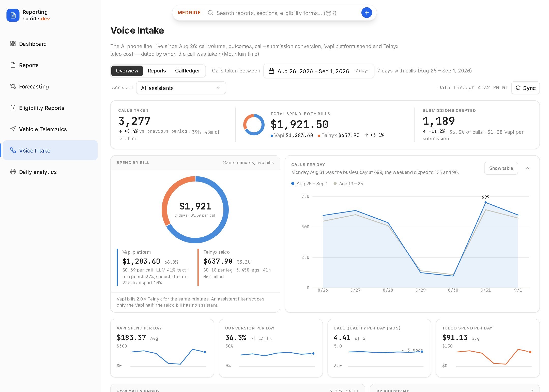Screen dimensions: 549x392
Task: Switch to the Overview tab
Action: pyautogui.click(x=127, y=71)
